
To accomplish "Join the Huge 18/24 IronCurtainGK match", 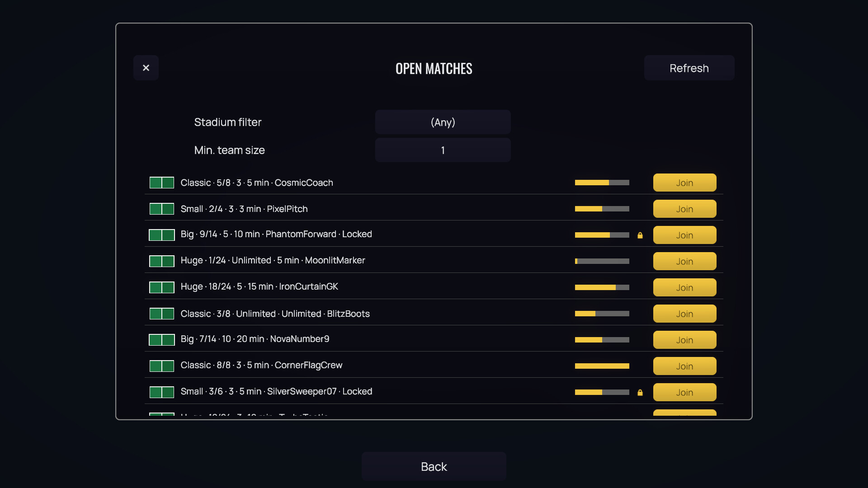I will pos(685,287).
